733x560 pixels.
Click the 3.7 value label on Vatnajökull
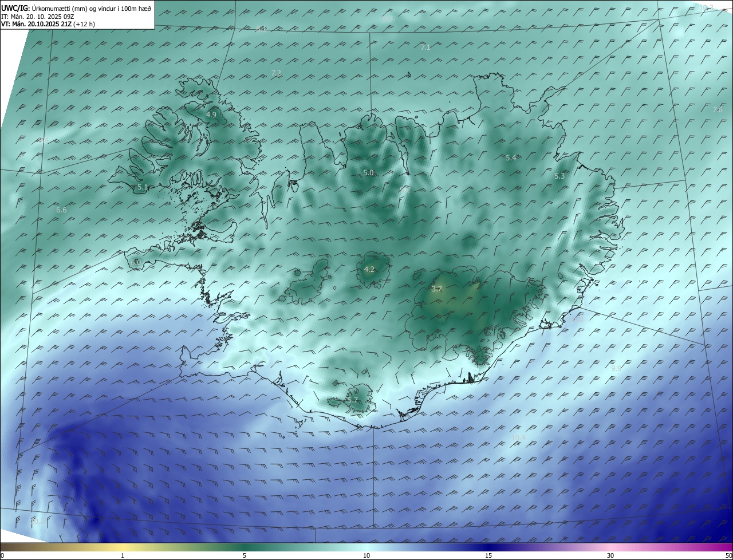pos(437,289)
